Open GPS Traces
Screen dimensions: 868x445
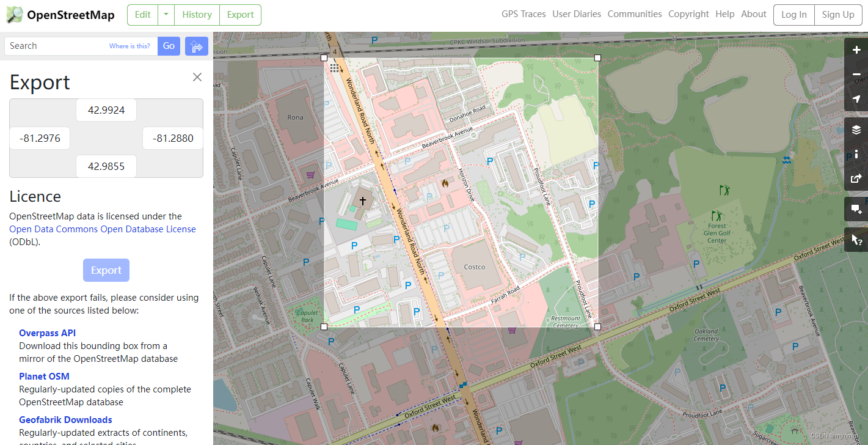523,14
